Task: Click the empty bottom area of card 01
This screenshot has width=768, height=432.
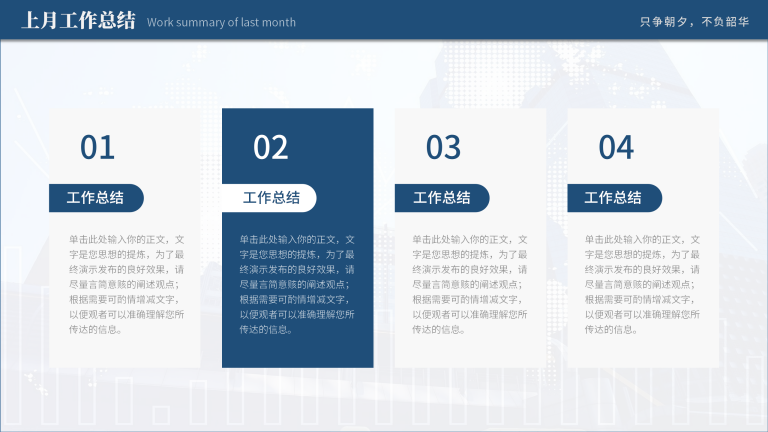Action: 125,352
